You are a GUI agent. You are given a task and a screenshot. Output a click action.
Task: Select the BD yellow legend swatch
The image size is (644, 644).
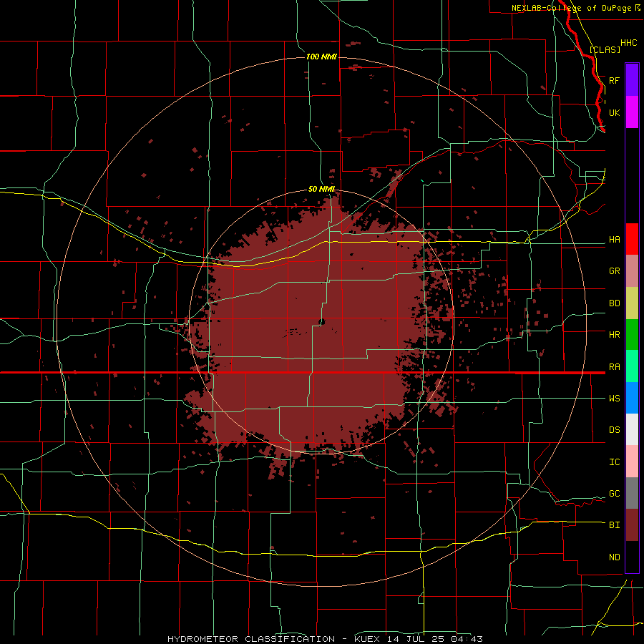[632, 303]
